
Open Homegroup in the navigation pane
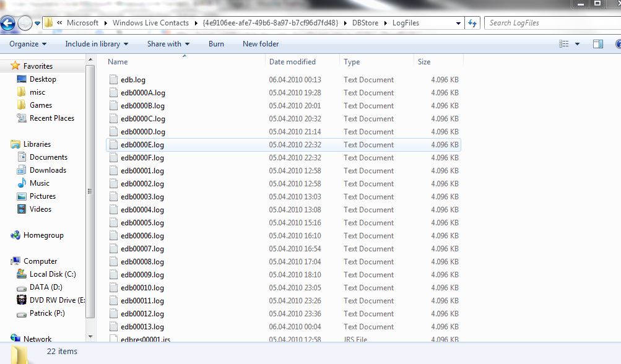[x=43, y=235]
